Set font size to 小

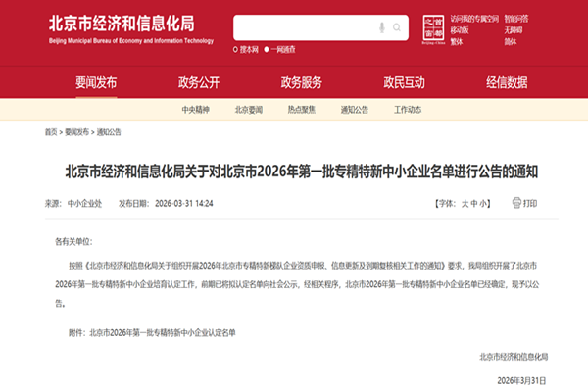pyautogui.click(x=483, y=203)
